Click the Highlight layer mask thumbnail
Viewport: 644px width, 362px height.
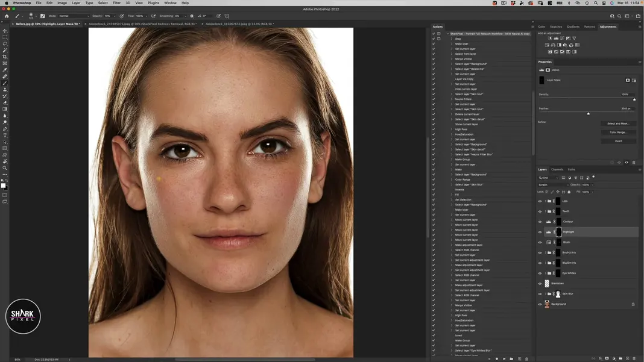click(558, 232)
